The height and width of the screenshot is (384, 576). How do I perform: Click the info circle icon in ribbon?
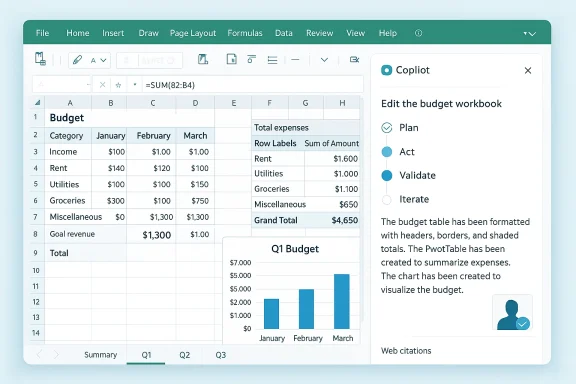coord(418,33)
